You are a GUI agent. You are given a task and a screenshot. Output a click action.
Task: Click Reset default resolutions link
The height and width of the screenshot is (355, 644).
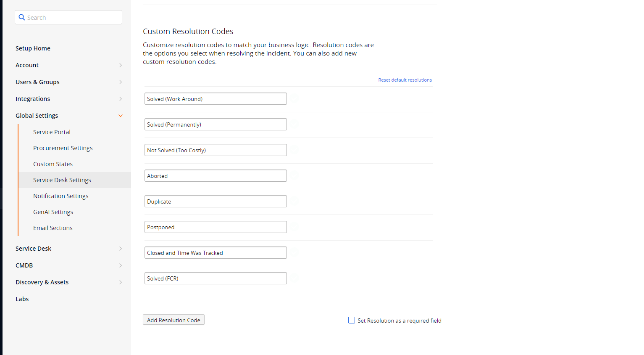pos(405,80)
